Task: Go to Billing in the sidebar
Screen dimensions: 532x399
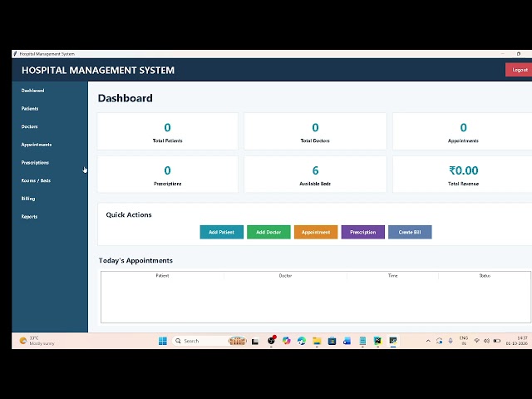Action: pyautogui.click(x=28, y=199)
